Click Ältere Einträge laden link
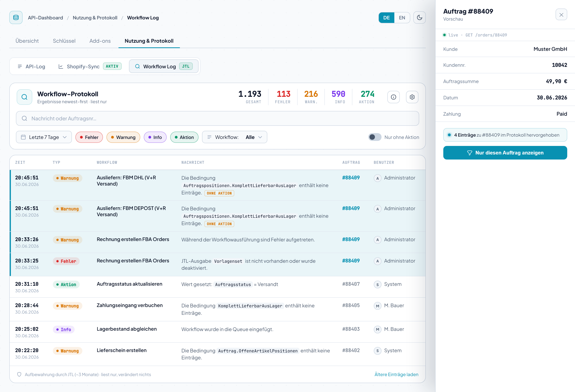 (x=396, y=375)
